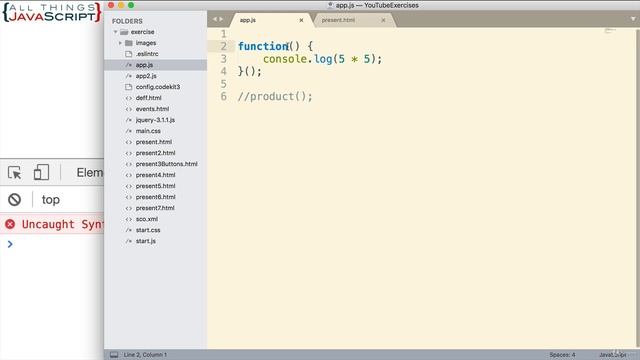Image resolution: width=640 pixels, height=360 pixels.
Task: Go to previous tab with left arrow
Action: pos(214,19)
